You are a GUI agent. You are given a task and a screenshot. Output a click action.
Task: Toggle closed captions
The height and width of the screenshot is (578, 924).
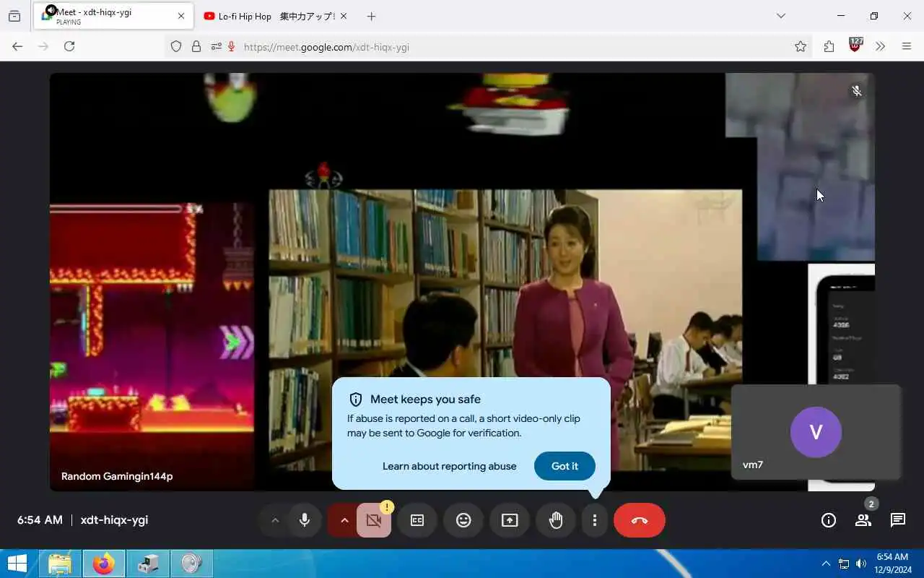pyautogui.click(x=417, y=520)
